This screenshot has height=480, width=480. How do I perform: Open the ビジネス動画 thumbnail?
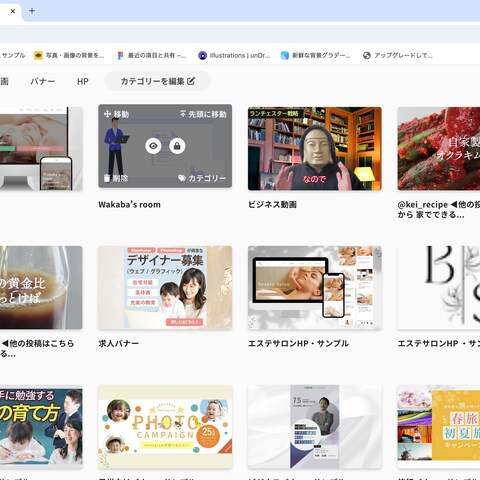(x=315, y=149)
